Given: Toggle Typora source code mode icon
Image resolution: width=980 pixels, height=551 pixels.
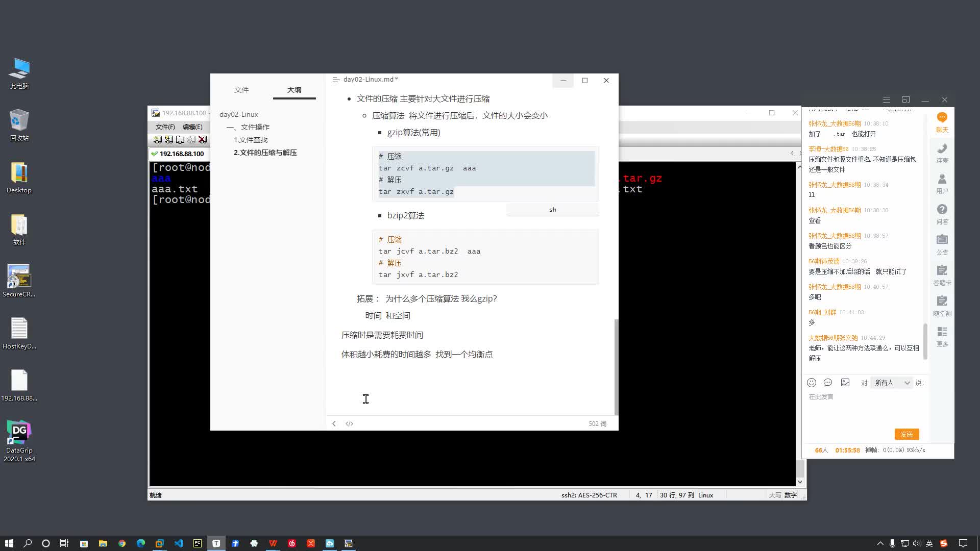Looking at the screenshot, I should click(350, 423).
